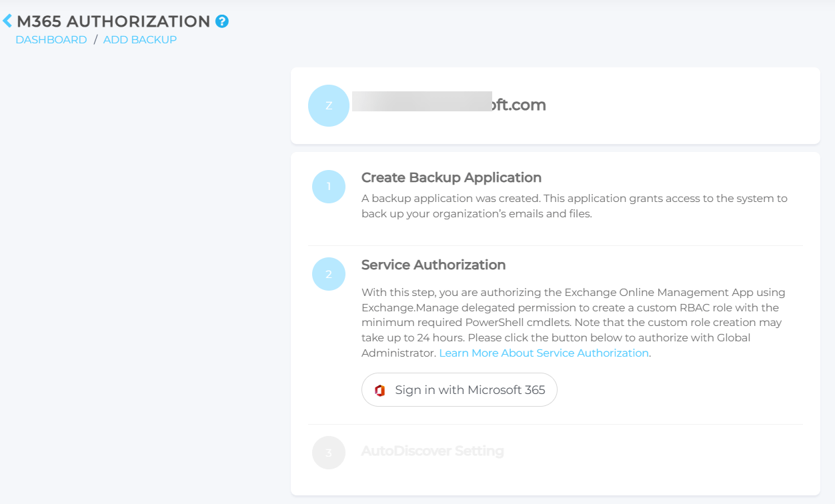
Task: Expand the AutoDiscover Setting step
Action: pos(432,451)
